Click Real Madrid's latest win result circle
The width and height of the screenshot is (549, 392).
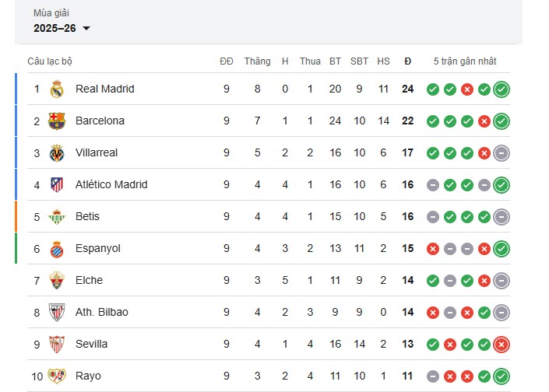501,89
